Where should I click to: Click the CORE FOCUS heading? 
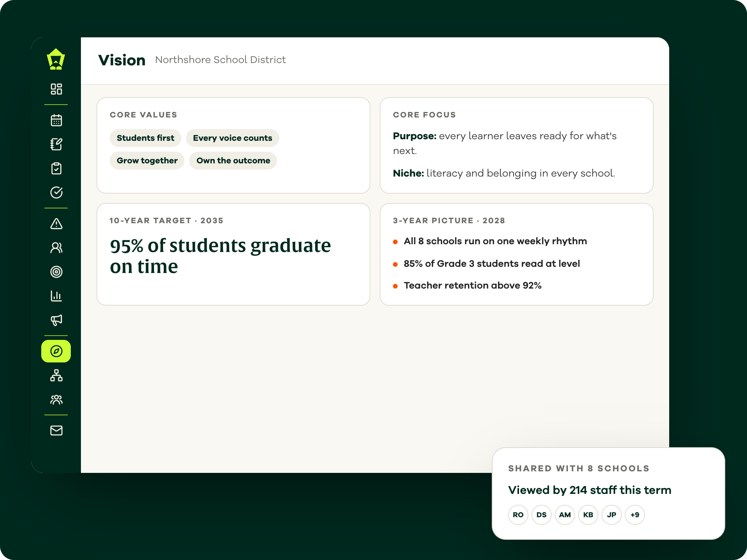pos(424,115)
